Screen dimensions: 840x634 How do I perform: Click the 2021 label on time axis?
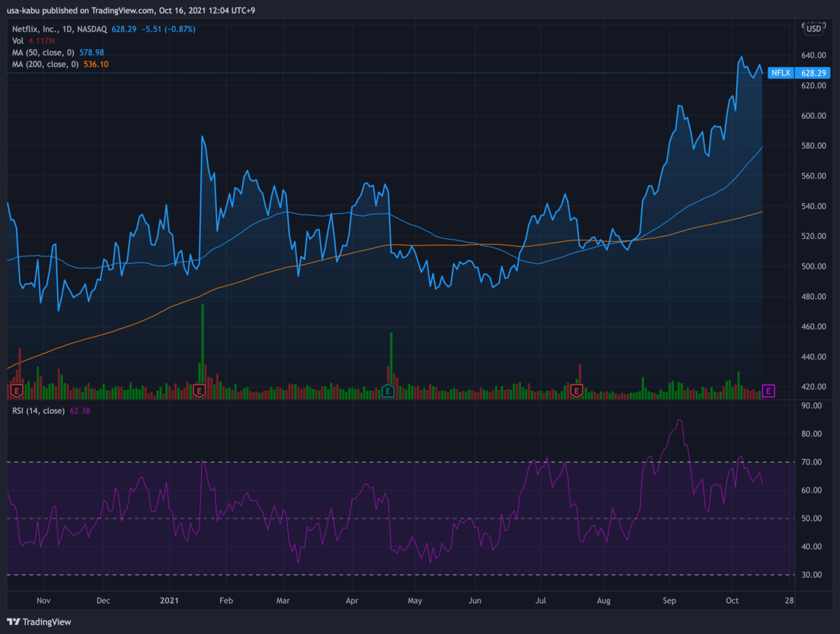(169, 600)
